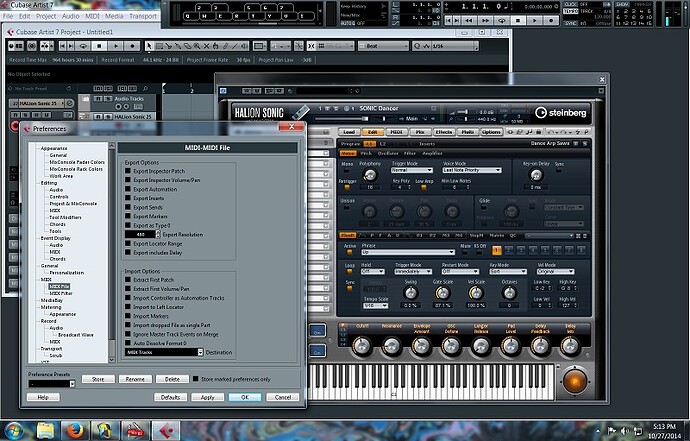
Task: Click the Cutoff quick control knob
Action: pyautogui.click(x=362, y=346)
